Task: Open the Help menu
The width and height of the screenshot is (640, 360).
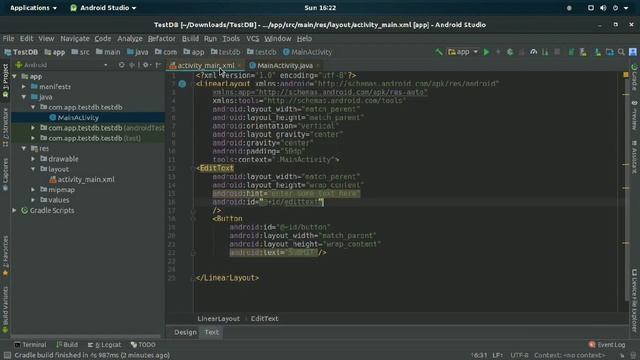Action: [x=304, y=38]
